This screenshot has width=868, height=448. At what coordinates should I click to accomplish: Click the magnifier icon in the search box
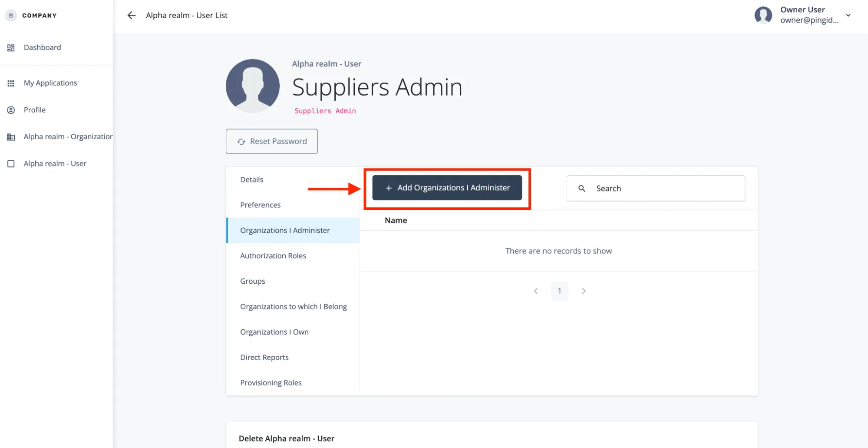point(582,189)
